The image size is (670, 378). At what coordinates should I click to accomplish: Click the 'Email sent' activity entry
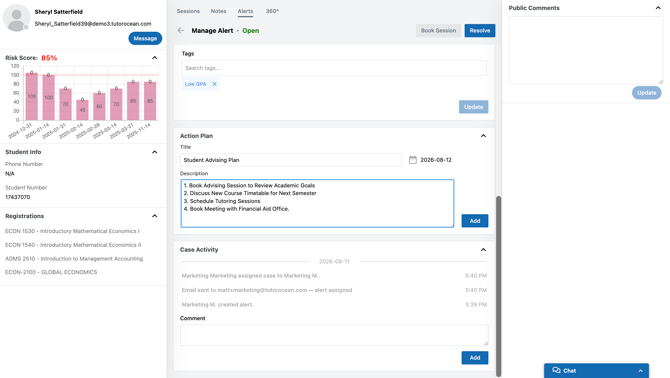tap(267, 290)
